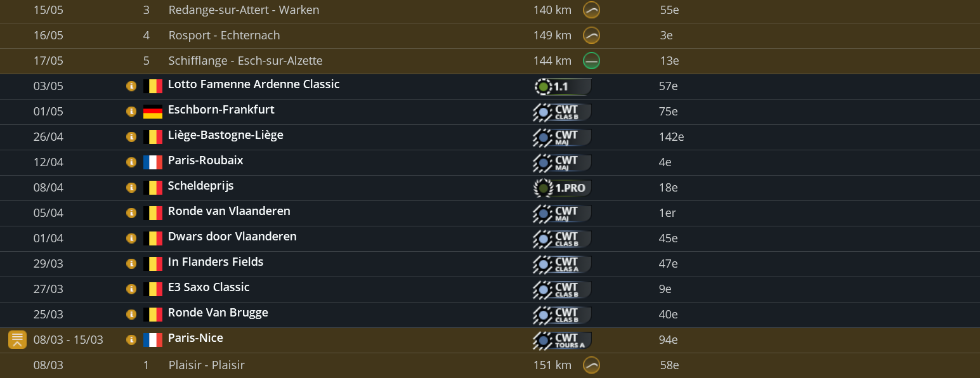Click the CWT MAJ badge for Liège-Bastogne-Liège
The height and width of the screenshot is (378, 980).
(x=563, y=138)
